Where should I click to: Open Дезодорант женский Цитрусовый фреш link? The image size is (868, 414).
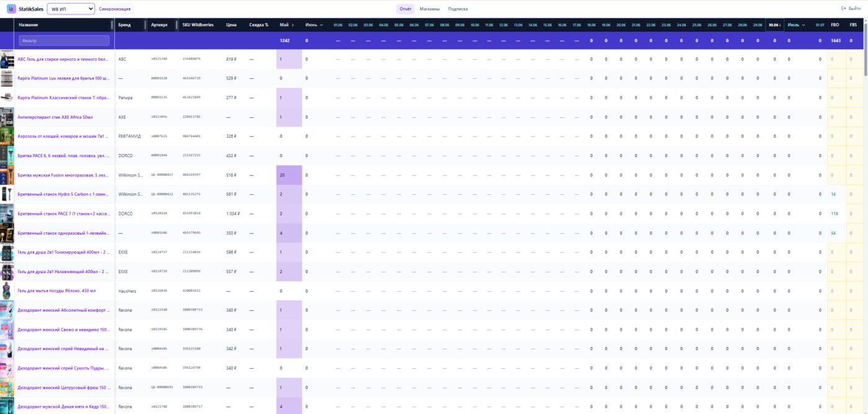(63, 387)
